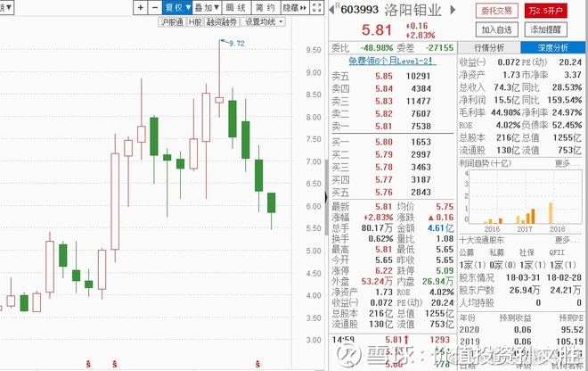Image resolution: width=588 pixels, height=371 pixels.
Task: Click the 净利润 value 15.5亿
Action: (x=507, y=100)
